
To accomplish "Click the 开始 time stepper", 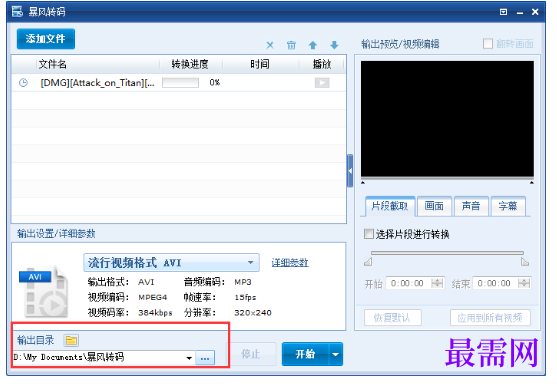I will 437,283.
